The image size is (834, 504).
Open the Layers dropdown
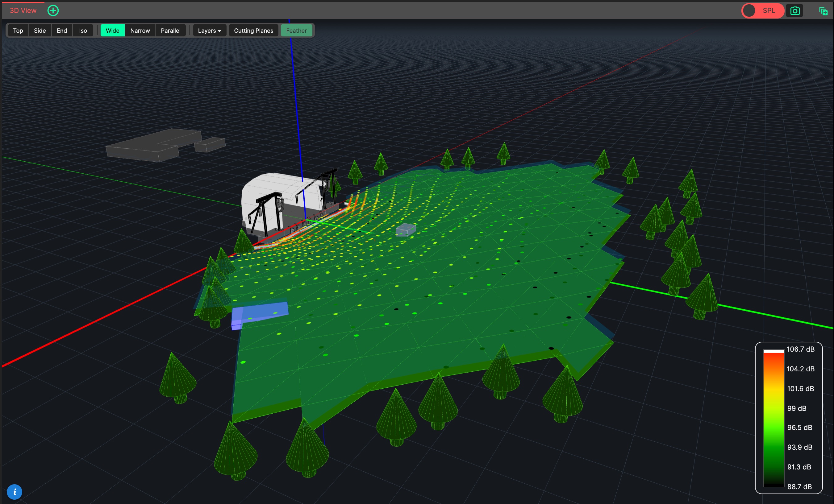[209, 31]
